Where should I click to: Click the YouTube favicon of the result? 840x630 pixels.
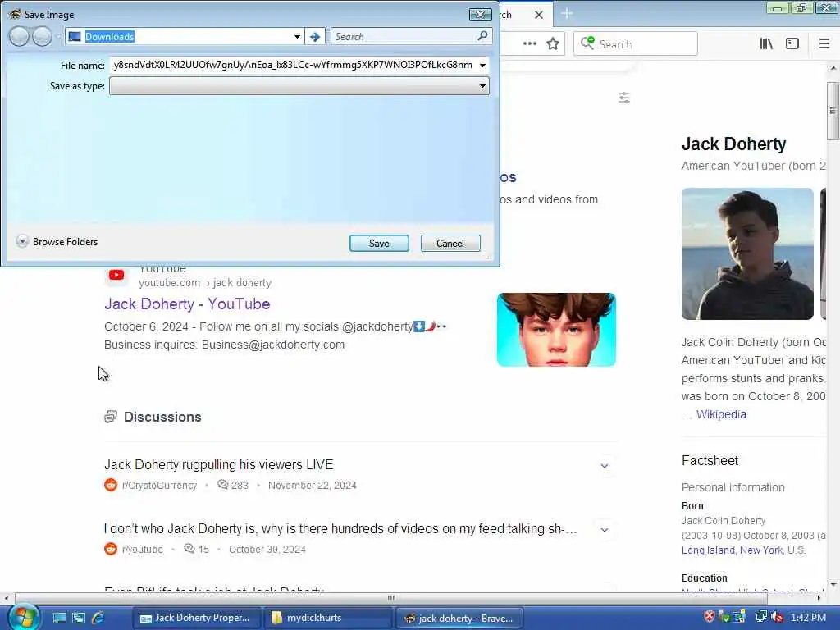(116, 275)
